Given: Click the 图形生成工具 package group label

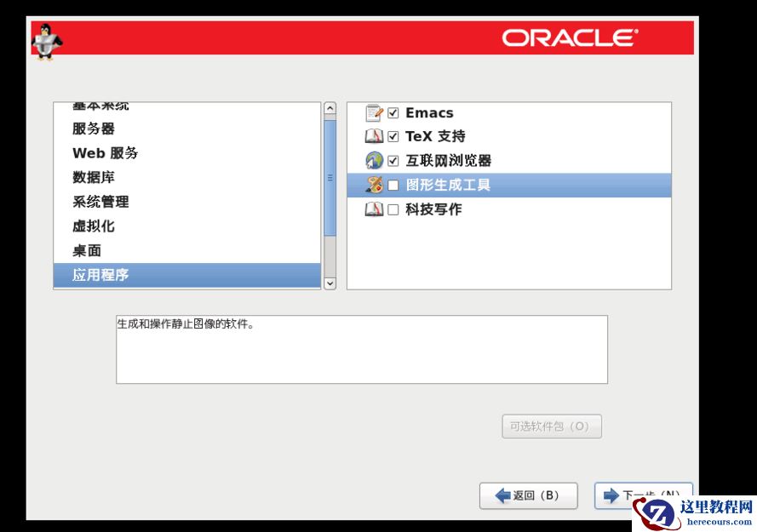Looking at the screenshot, I should click(x=448, y=185).
